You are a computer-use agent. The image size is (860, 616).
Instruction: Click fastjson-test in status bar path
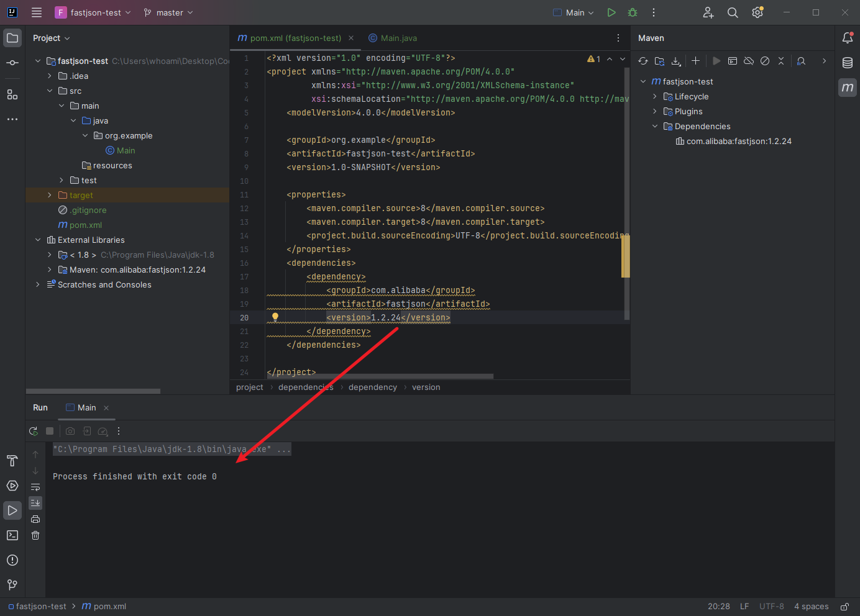point(37,607)
